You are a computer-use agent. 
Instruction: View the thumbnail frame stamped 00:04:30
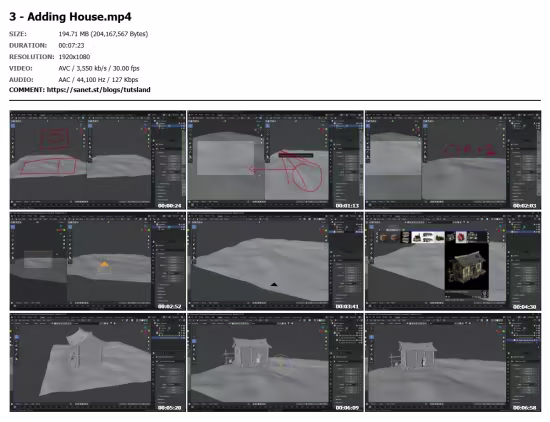pos(453,261)
